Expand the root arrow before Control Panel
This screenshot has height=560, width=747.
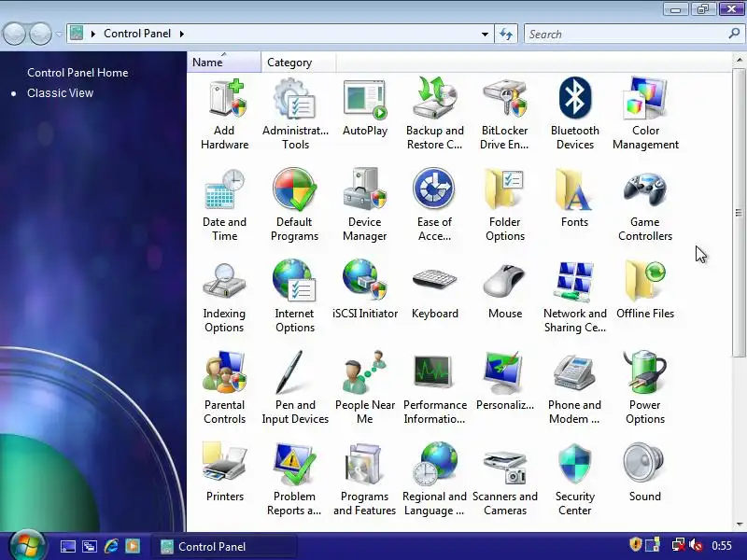92,34
